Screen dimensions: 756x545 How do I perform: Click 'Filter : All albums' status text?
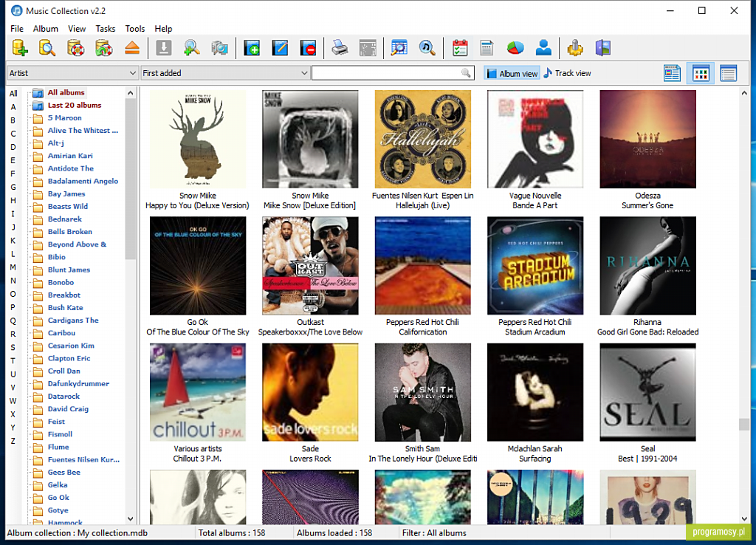click(x=434, y=533)
